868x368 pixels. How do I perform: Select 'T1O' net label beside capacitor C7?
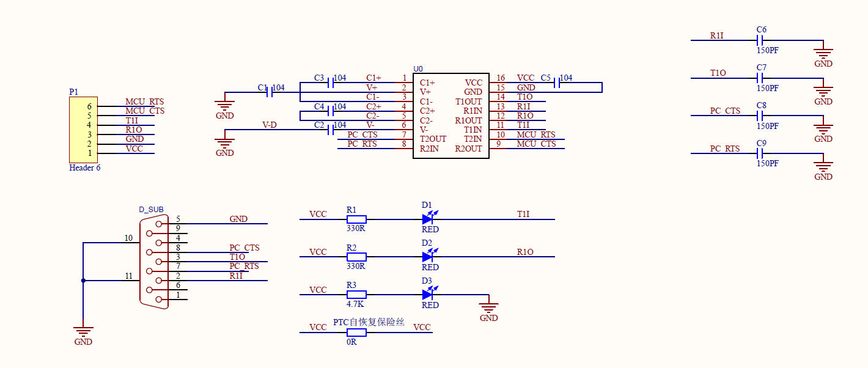coord(718,73)
